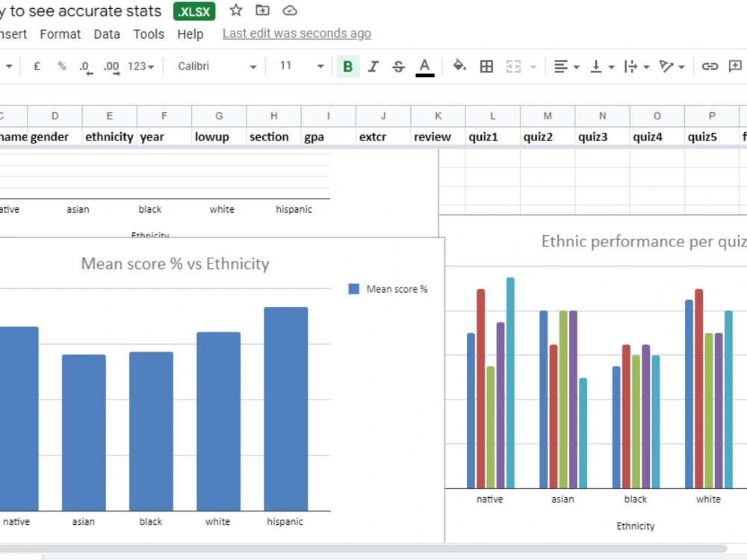
Task: Open the Format menu
Action: coord(60,34)
